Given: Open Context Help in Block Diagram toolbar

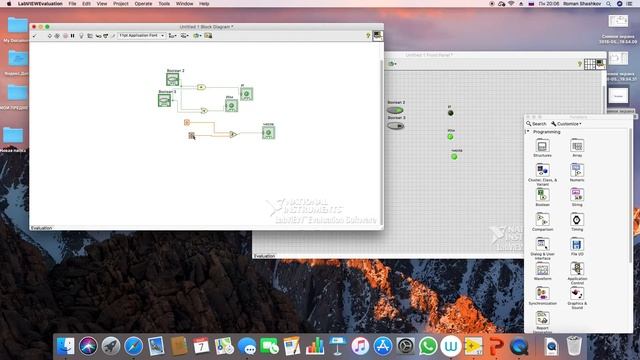Looking at the screenshot, I should [x=368, y=36].
